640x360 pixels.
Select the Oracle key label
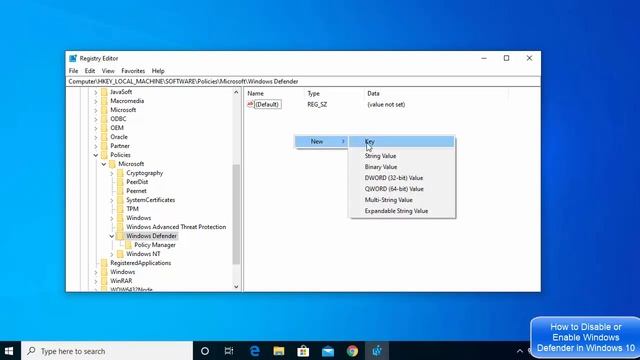(119, 137)
